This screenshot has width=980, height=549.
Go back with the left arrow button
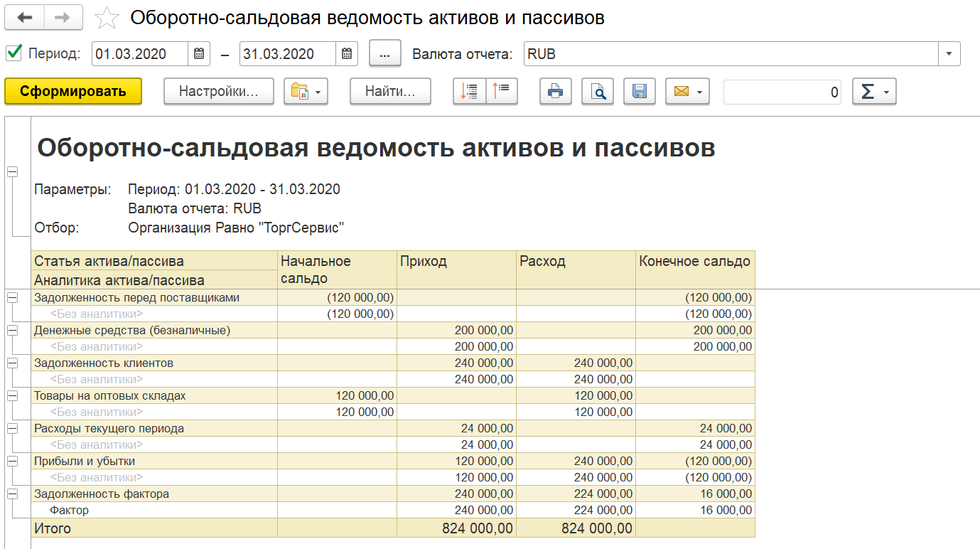tap(24, 17)
